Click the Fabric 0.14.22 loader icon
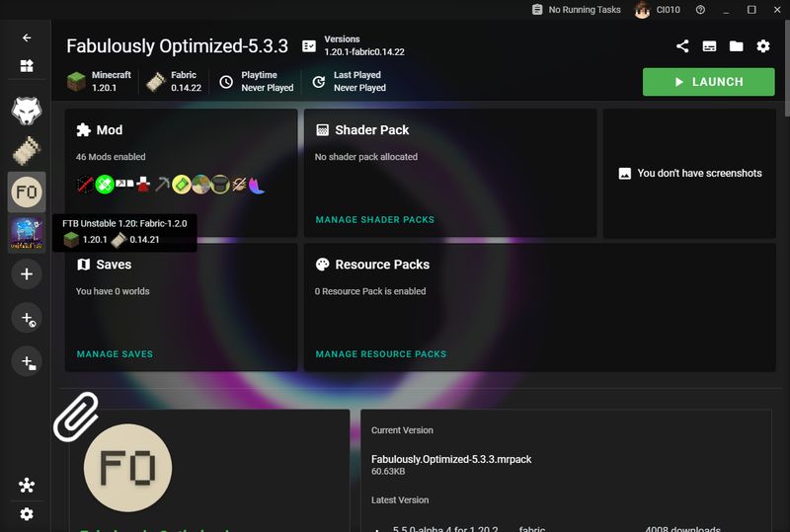This screenshot has width=790, height=532. point(156,82)
